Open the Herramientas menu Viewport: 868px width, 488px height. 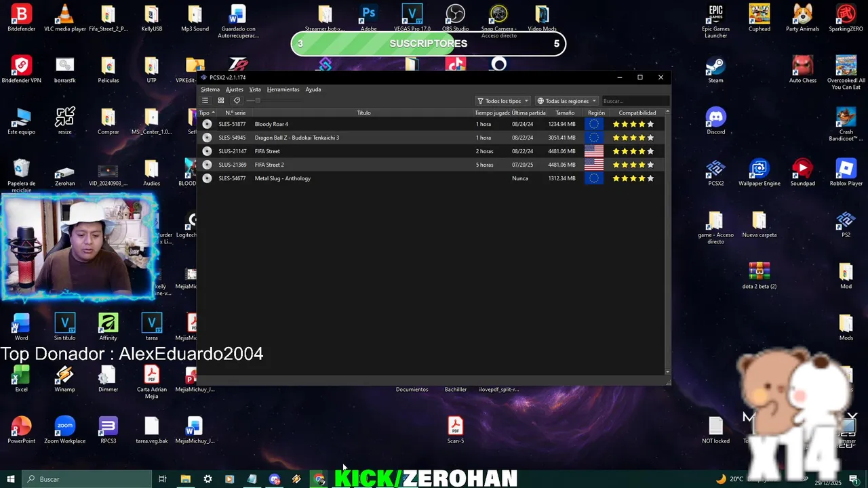pos(283,89)
